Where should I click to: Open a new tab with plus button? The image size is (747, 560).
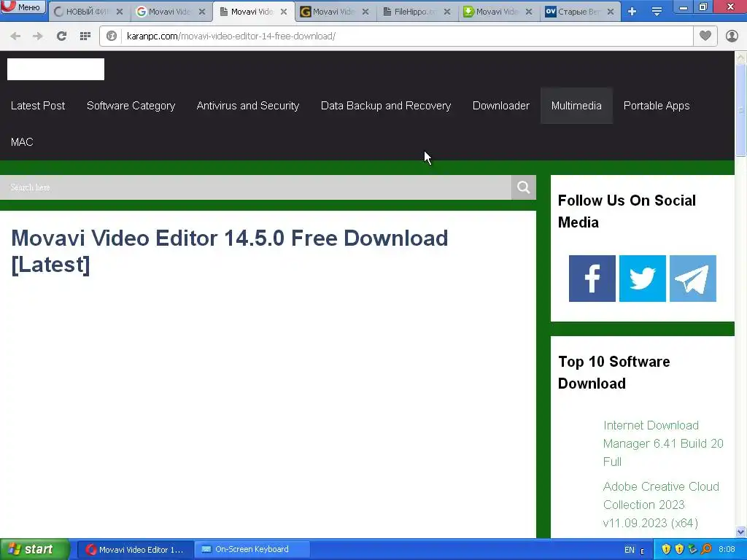pyautogui.click(x=632, y=12)
